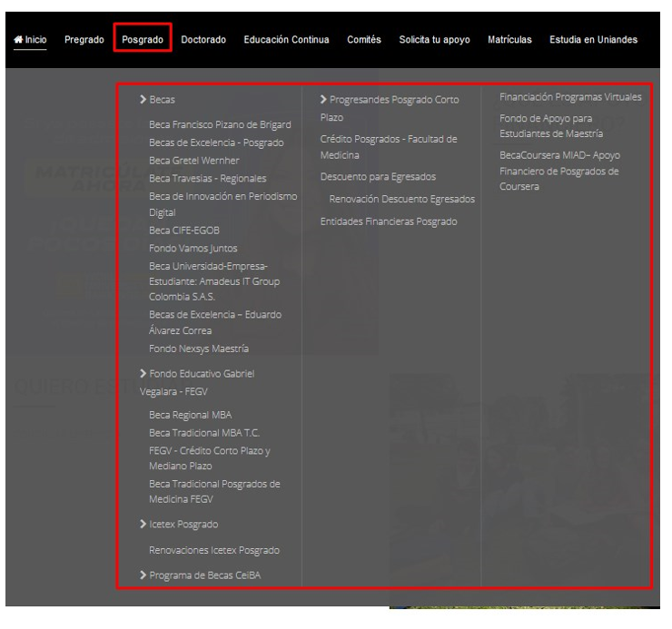Screen dimensions: 672x629
Task: Click the home icon next to Inicio
Action: pos(18,39)
